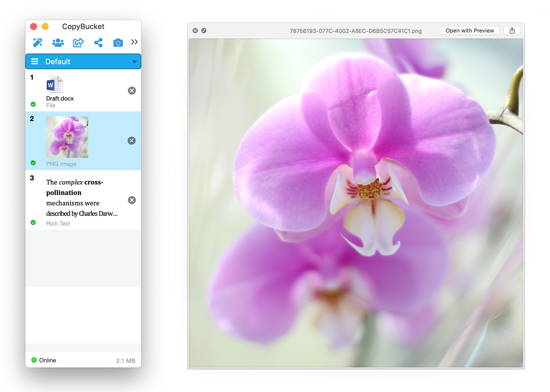The image size is (550, 392).
Task: Show more toolbar items with double chevron
Action: [x=134, y=42]
